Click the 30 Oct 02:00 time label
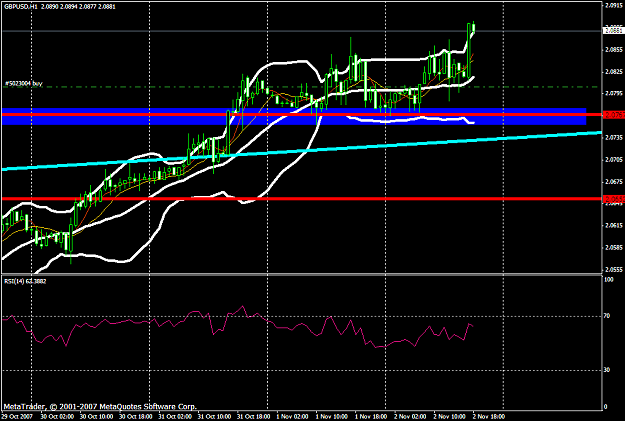Image resolution: width=625 pixels, height=421 pixels. coord(57,417)
